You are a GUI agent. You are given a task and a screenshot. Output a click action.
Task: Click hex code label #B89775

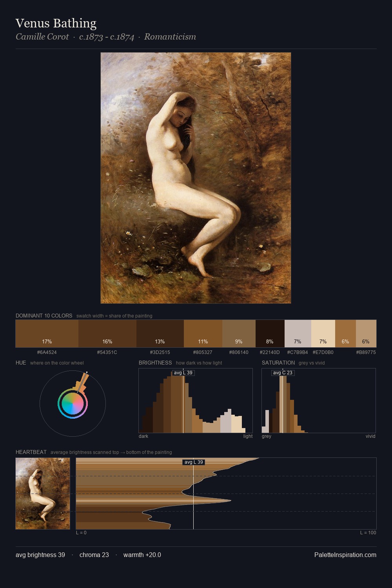(366, 352)
